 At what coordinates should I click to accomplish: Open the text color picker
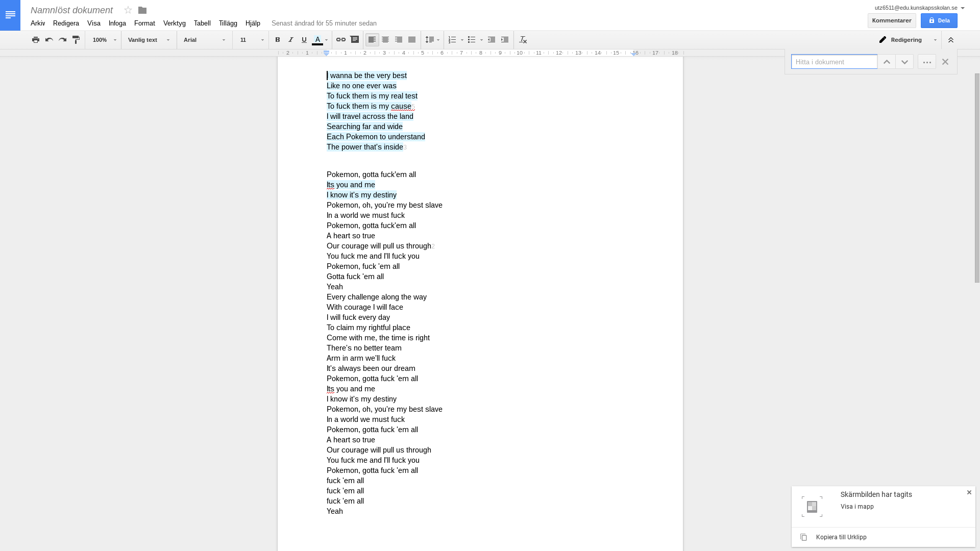pyautogui.click(x=320, y=40)
